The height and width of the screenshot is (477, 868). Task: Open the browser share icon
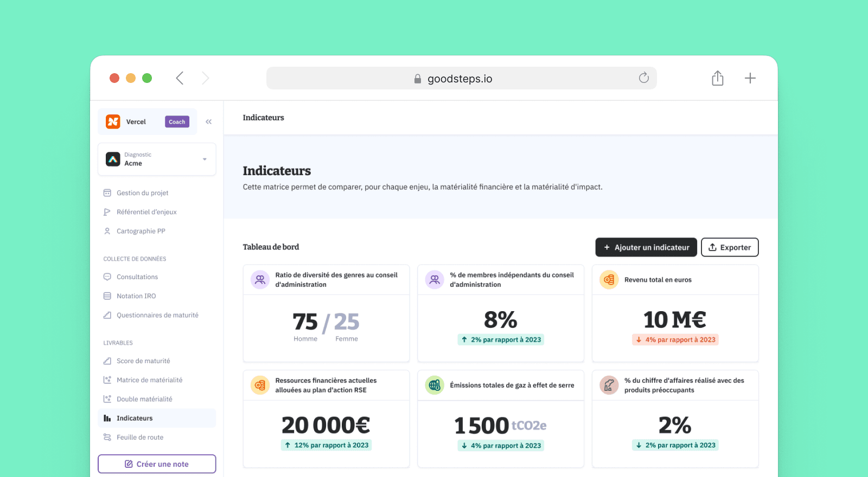point(718,78)
